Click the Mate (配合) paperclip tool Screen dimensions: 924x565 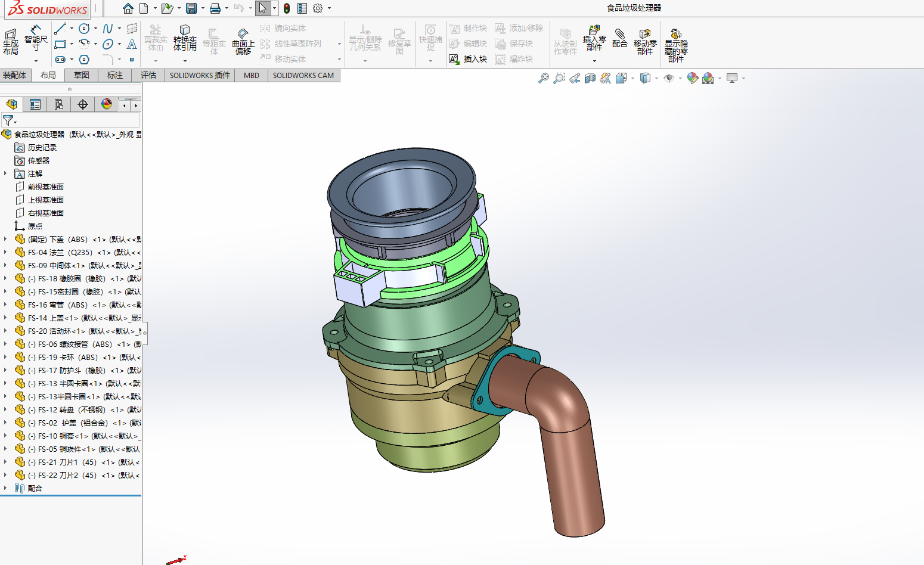[x=620, y=38]
